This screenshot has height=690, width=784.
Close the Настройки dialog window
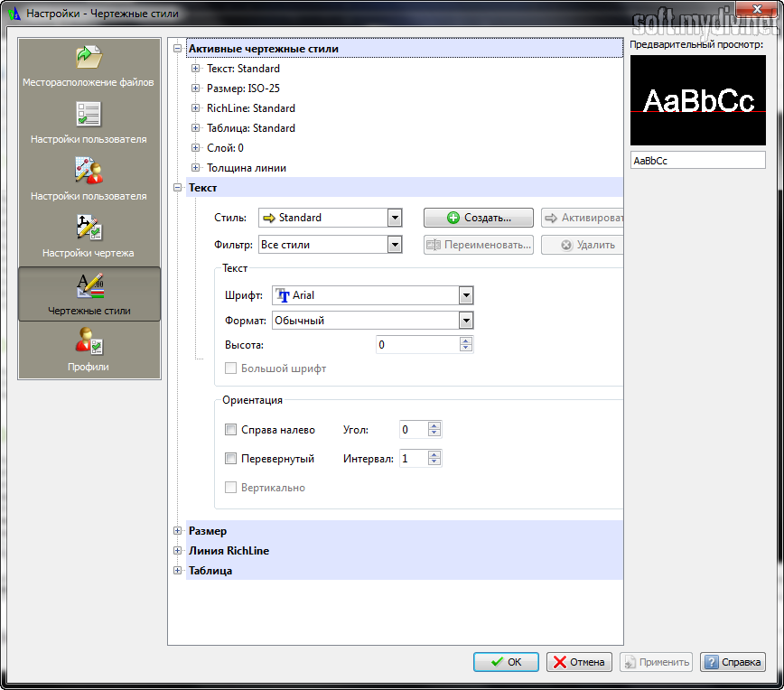pyautogui.click(x=757, y=9)
